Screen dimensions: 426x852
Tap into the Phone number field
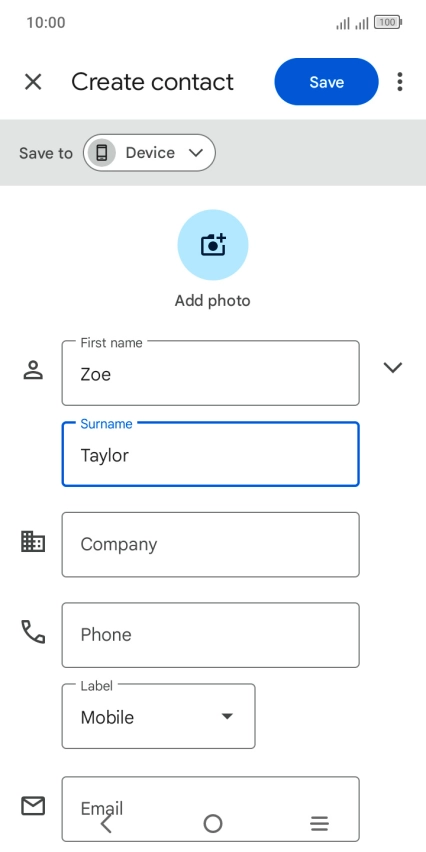pyautogui.click(x=211, y=635)
